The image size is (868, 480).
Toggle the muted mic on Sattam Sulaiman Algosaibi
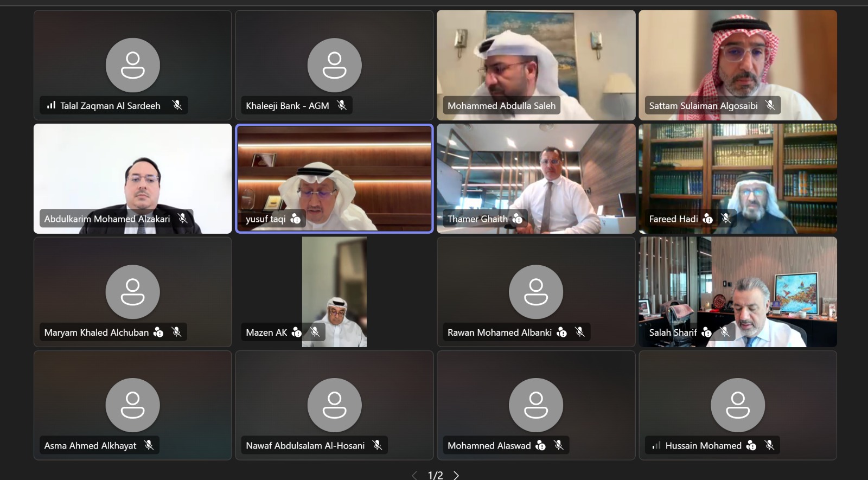[770, 105]
